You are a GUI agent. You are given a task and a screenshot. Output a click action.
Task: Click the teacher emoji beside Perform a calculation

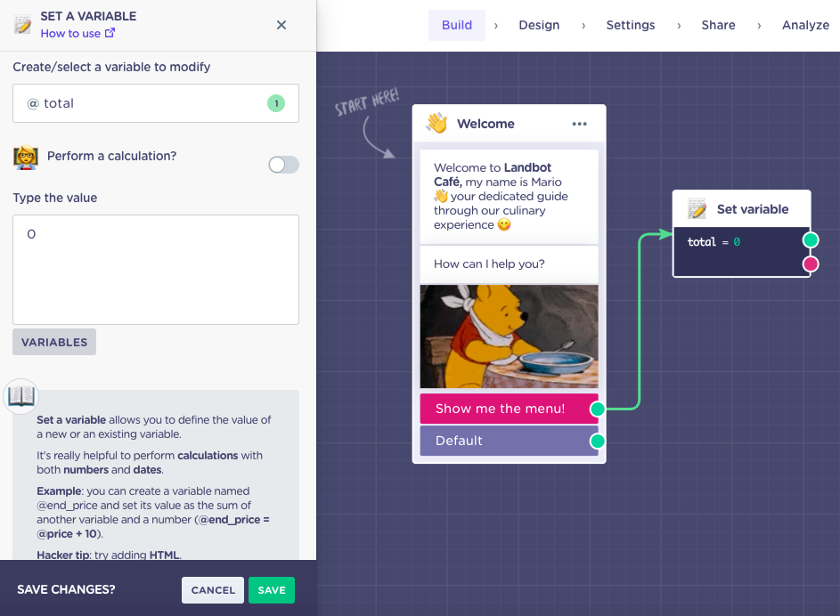26,158
